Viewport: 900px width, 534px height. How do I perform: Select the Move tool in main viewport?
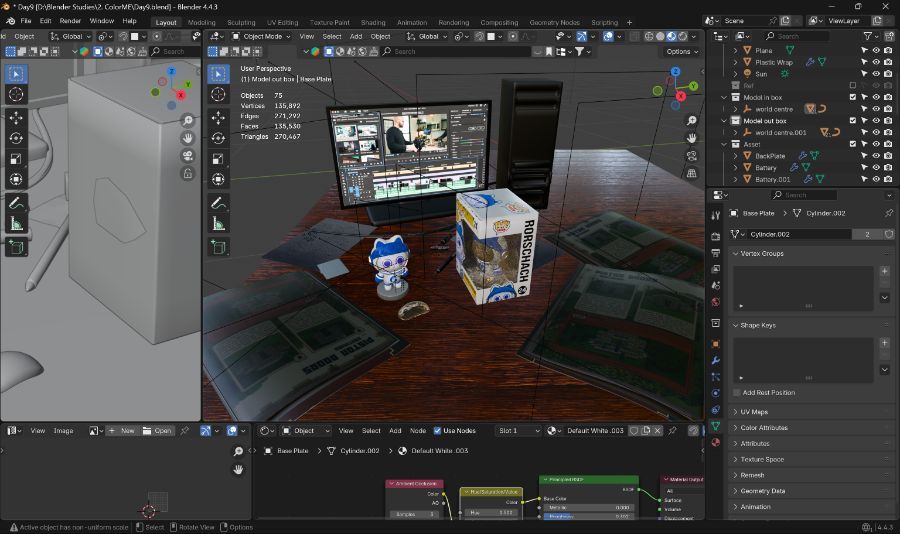tap(218, 118)
